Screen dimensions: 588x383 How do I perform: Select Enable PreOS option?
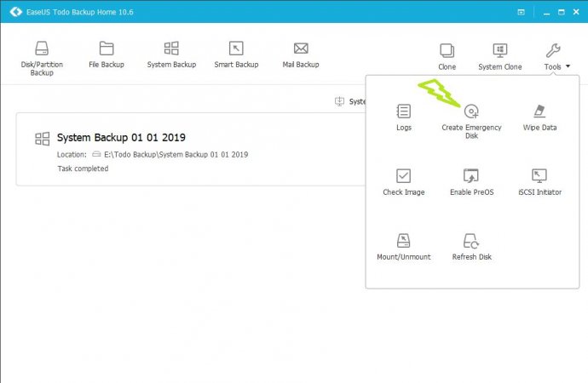471,182
